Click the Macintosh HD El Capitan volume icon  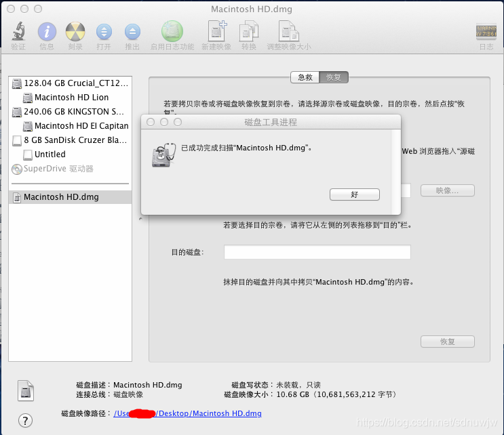coord(28,126)
